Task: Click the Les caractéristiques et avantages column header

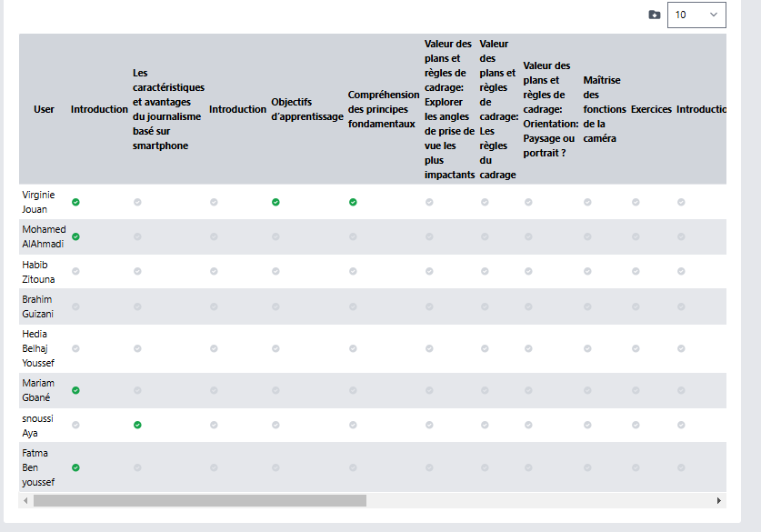Action: [168, 109]
